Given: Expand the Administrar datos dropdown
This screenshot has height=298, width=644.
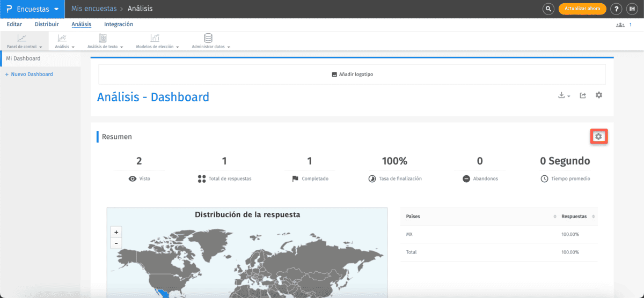Looking at the screenshot, I should pos(229,47).
